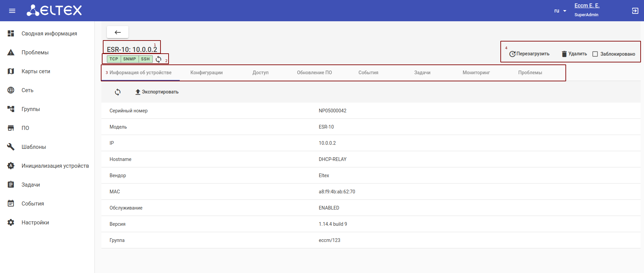The width and height of the screenshot is (644, 273).
Task: Click the SSH status badge
Action: pyautogui.click(x=145, y=59)
